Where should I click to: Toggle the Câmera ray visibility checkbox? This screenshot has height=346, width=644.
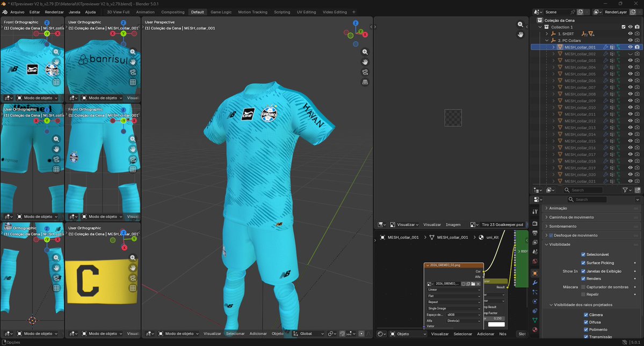click(x=586, y=315)
